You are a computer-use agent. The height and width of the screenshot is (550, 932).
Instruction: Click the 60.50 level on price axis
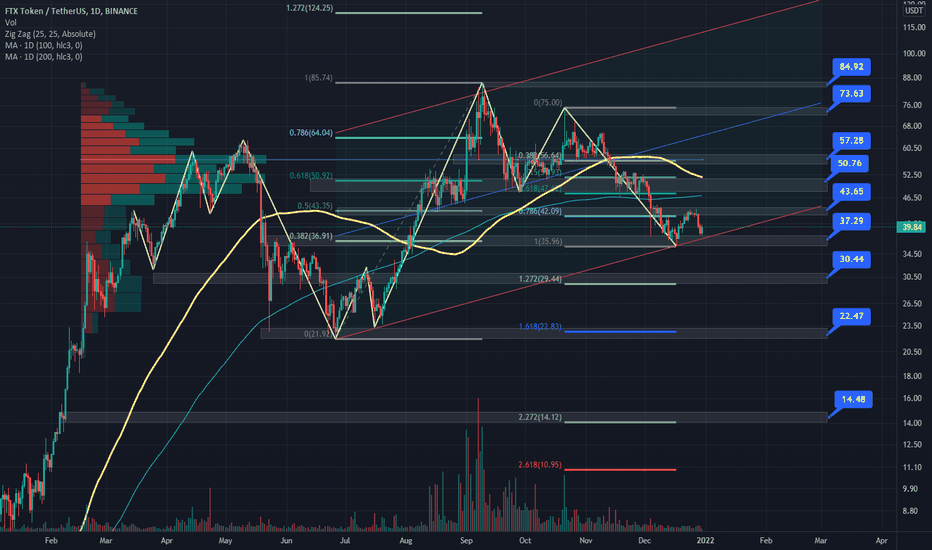(x=914, y=148)
